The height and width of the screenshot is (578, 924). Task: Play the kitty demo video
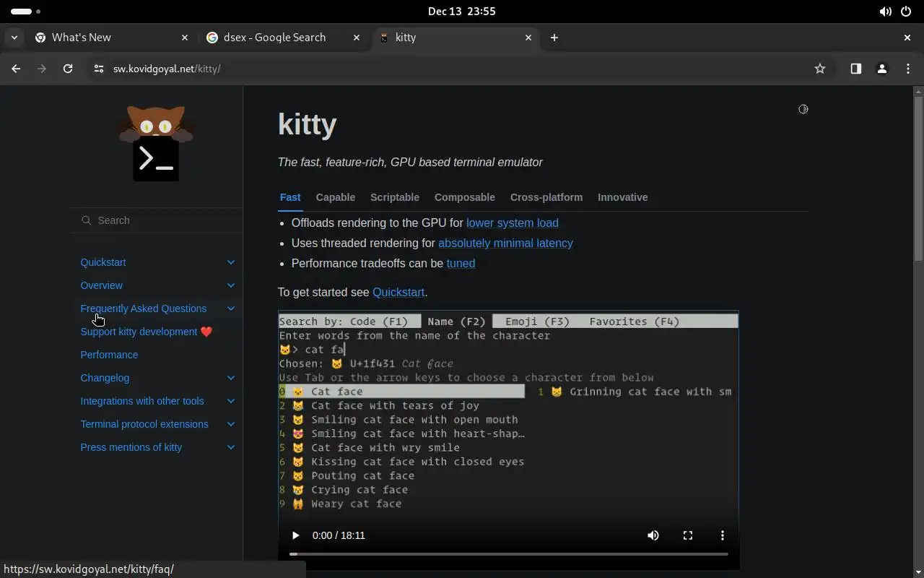[x=295, y=535]
